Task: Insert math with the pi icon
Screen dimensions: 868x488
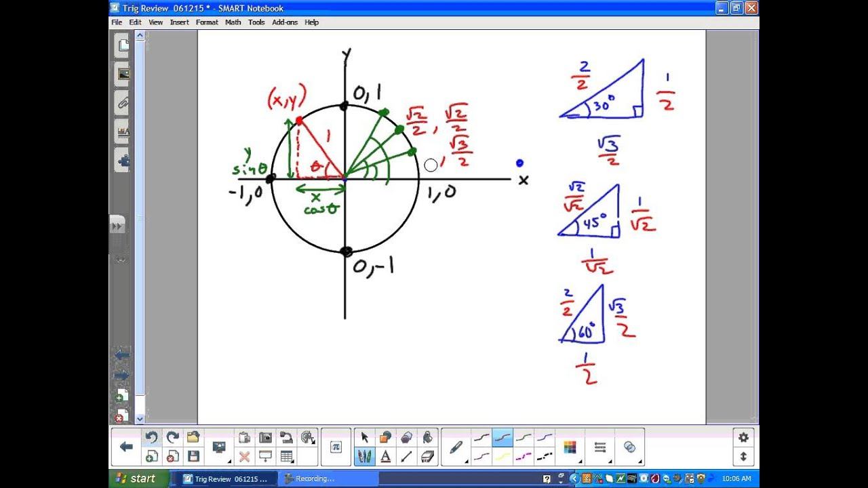Action: 336,447
